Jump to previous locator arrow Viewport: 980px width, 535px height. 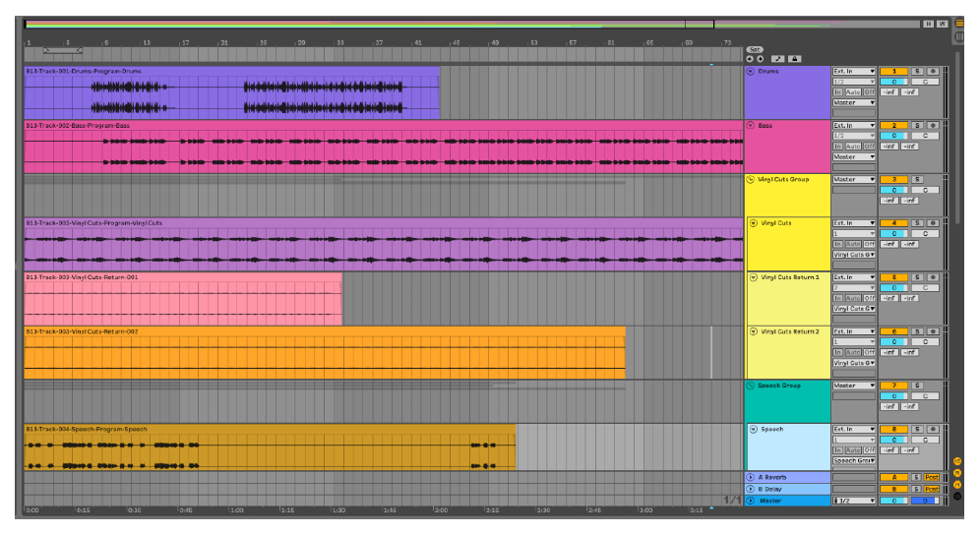[x=750, y=59]
